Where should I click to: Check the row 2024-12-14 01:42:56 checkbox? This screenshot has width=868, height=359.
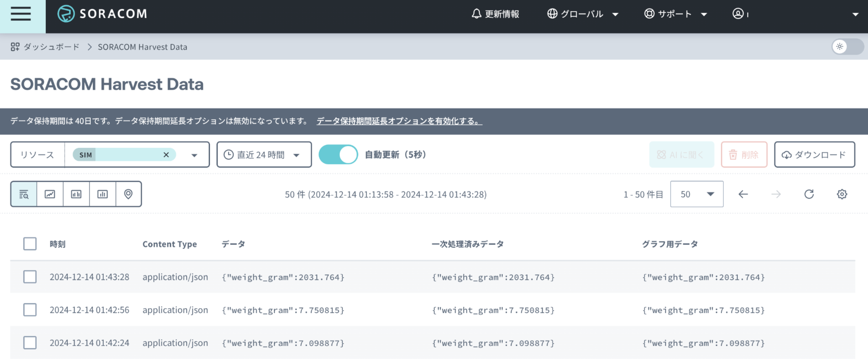click(x=30, y=310)
